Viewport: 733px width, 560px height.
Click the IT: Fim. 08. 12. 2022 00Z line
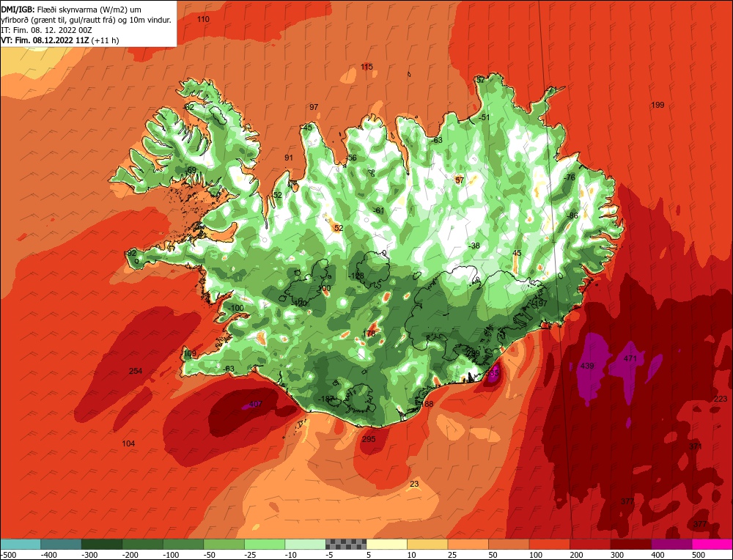coord(46,30)
